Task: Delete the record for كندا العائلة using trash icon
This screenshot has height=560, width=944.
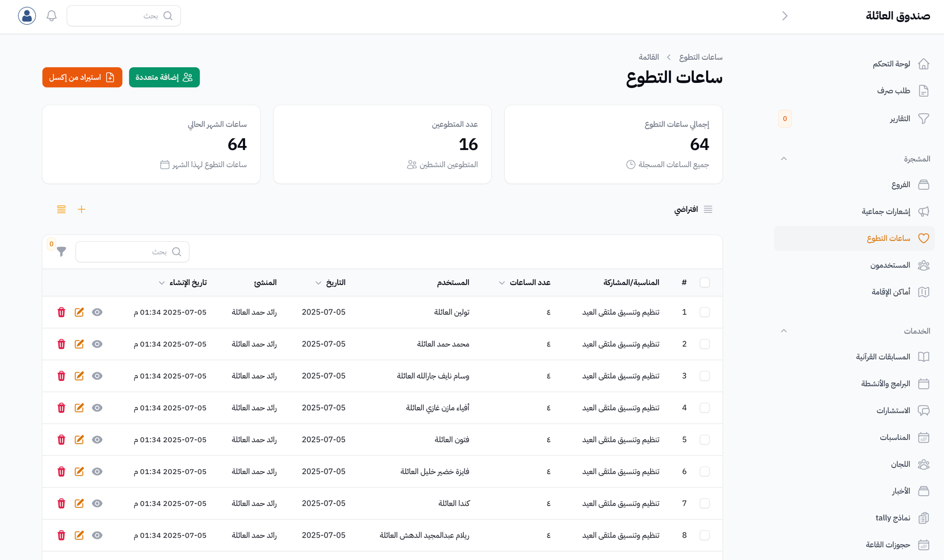Action: click(61, 503)
